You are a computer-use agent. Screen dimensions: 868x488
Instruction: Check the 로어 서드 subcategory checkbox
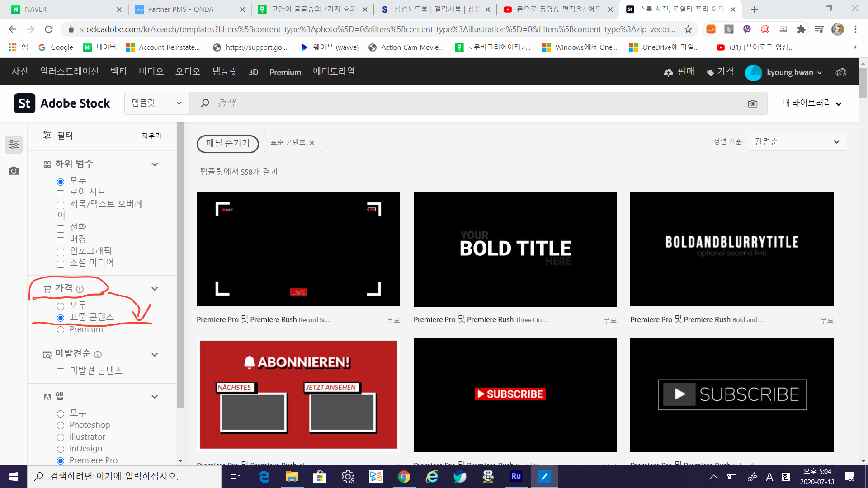coord(61,194)
